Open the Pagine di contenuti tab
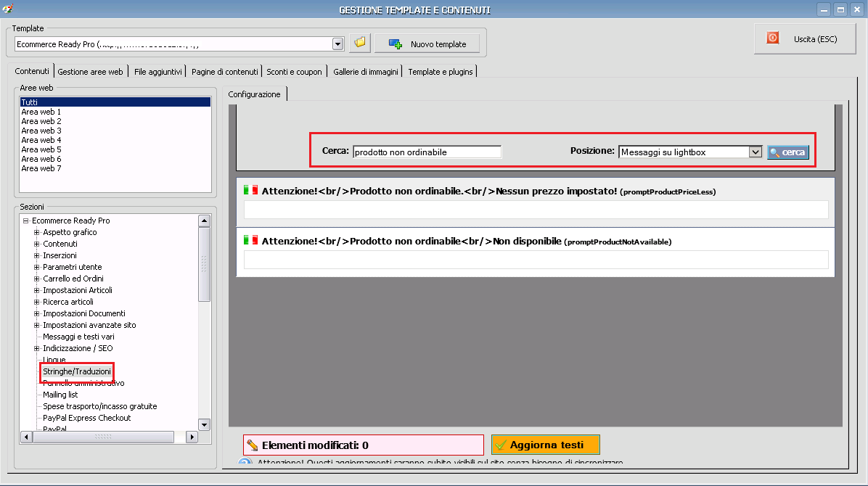 225,72
